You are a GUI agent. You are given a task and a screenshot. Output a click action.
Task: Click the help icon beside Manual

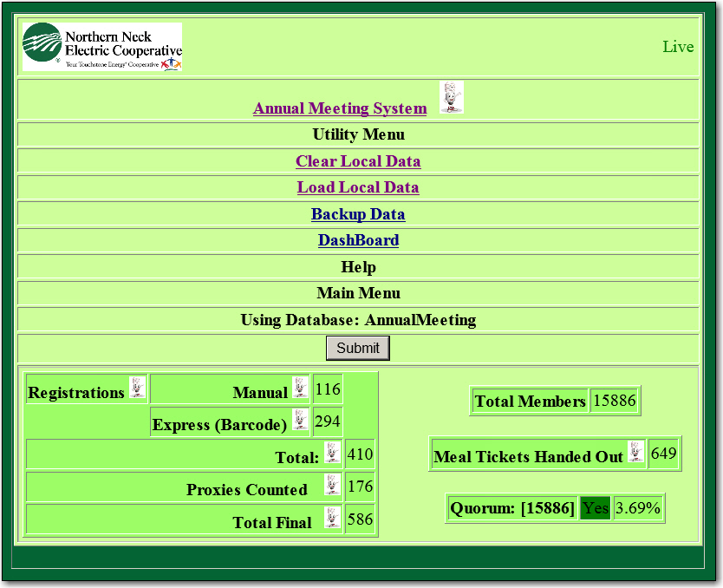tap(300, 388)
